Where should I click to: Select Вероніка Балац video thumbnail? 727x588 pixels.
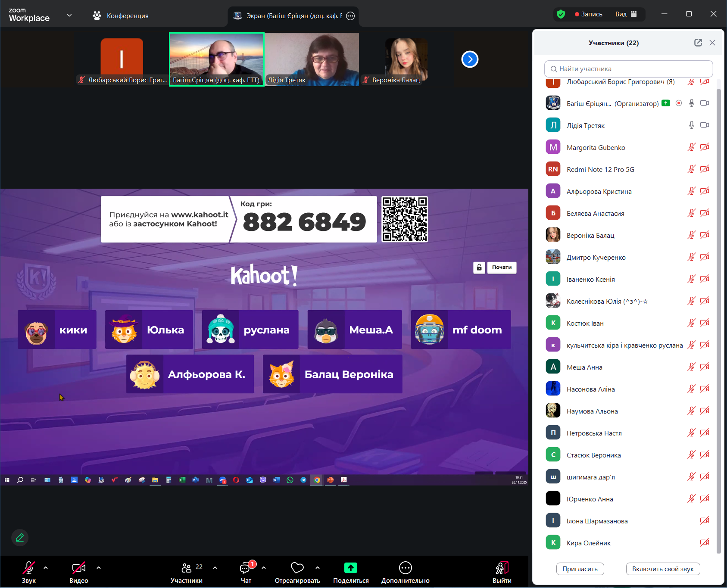(x=406, y=59)
